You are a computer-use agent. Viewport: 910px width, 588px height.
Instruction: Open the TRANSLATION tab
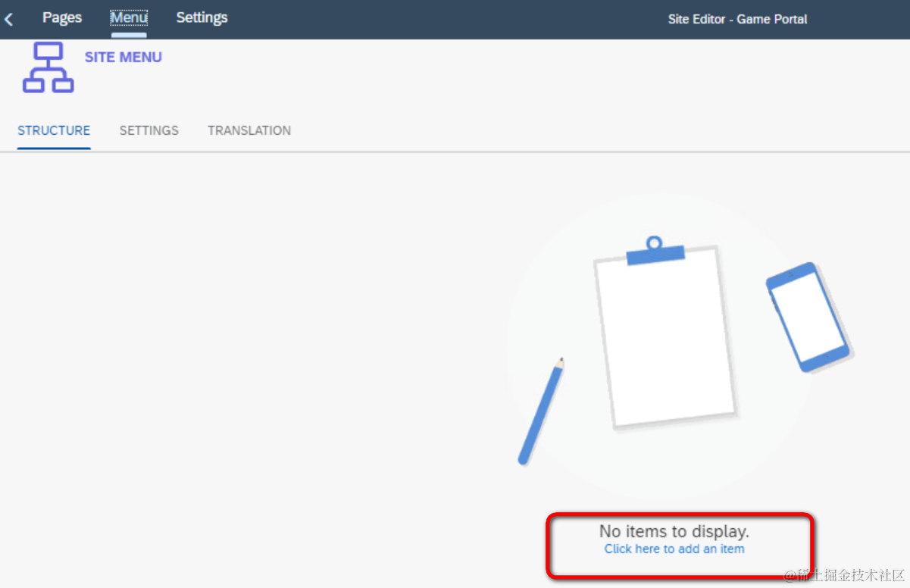(249, 130)
